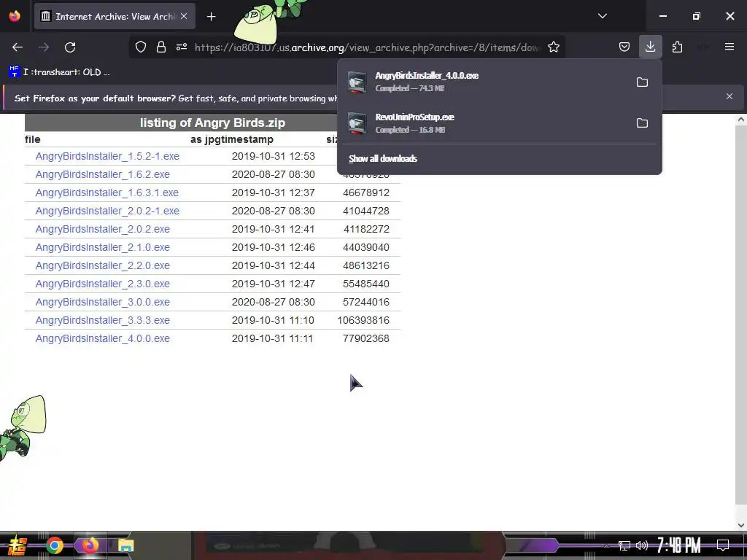Click the 'file' column header

pyautogui.click(x=32, y=139)
